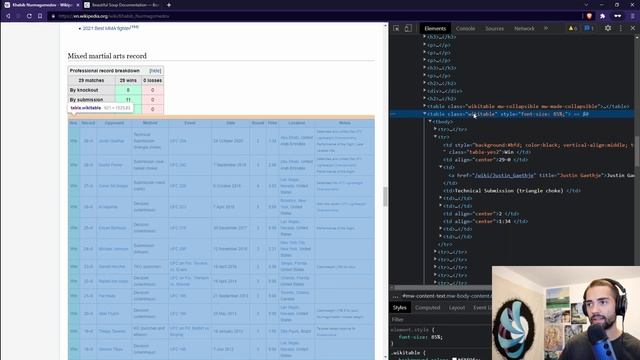Screen dimensions: 640x360
Task: Open the browser extensions puzzle icon
Action: (602, 16)
